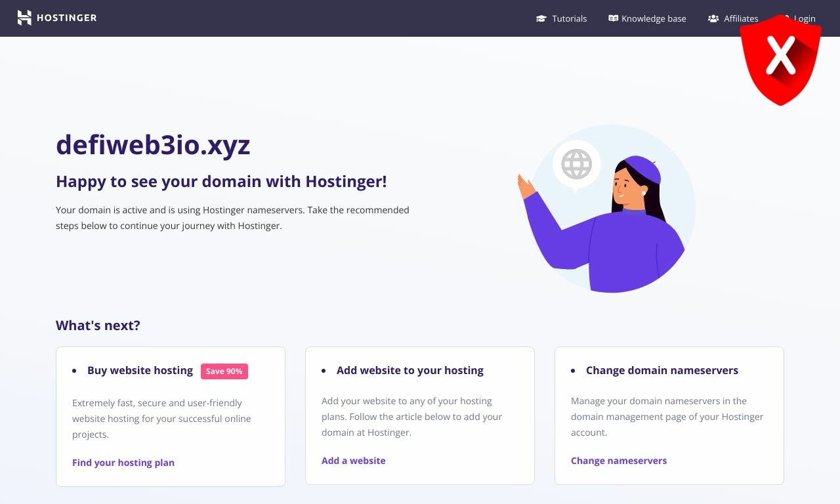This screenshot has width=840, height=504.
Task: Follow the Add a website link
Action: click(x=354, y=461)
